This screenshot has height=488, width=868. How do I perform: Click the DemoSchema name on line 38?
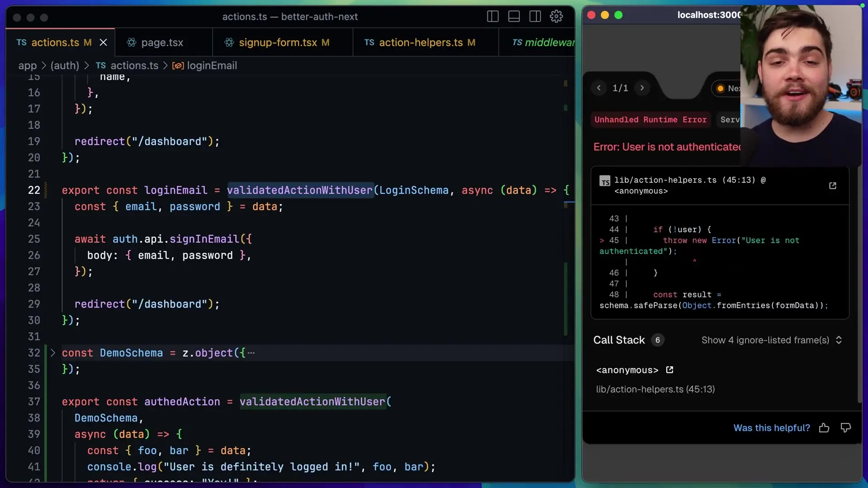106,418
